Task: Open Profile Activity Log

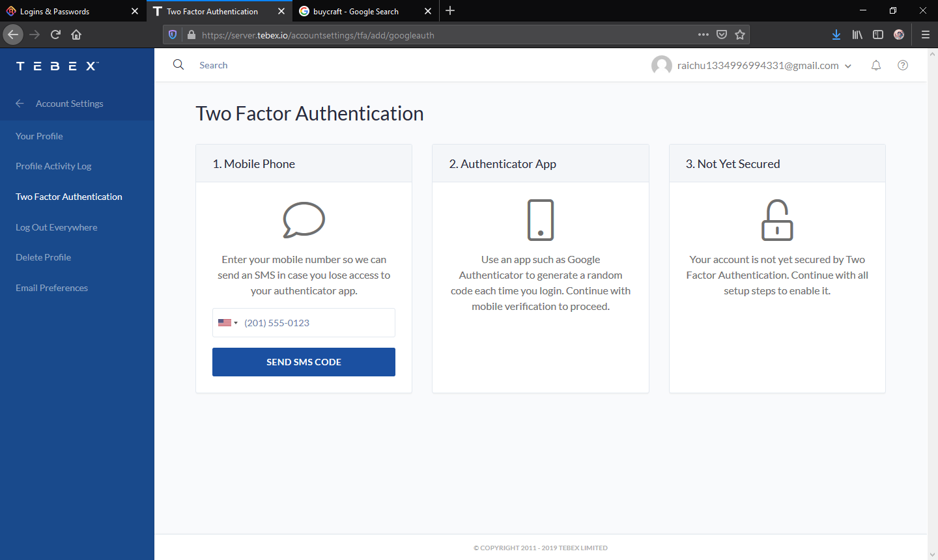Action: pos(53,166)
